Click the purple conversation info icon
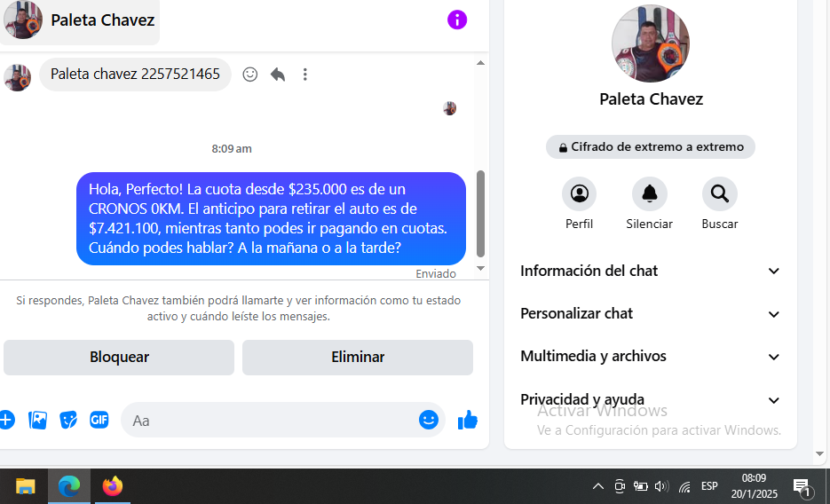This screenshot has height=504, width=830. (x=457, y=20)
